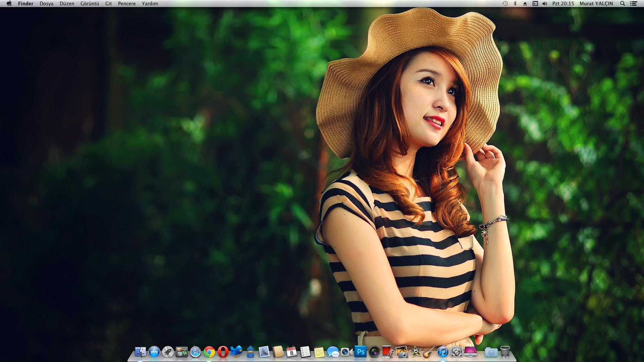This screenshot has width=644, height=362.
Task: Open Safari compass icon
Action: (195, 352)
